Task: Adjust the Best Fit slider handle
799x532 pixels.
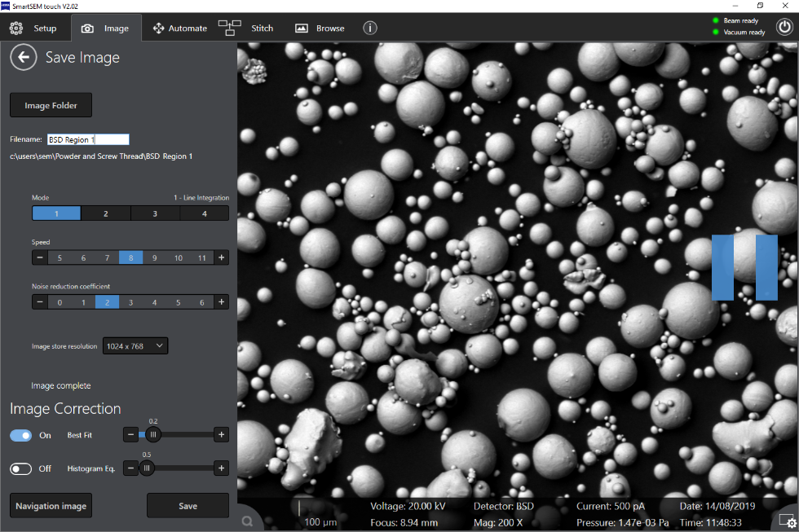Action: 153,435
